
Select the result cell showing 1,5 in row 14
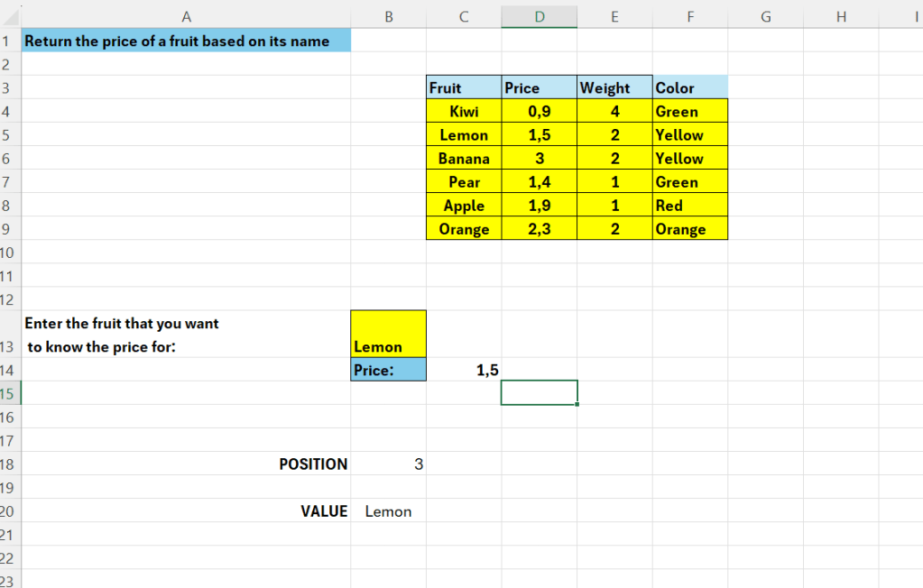pyautogui.click(x=463, y=370)
